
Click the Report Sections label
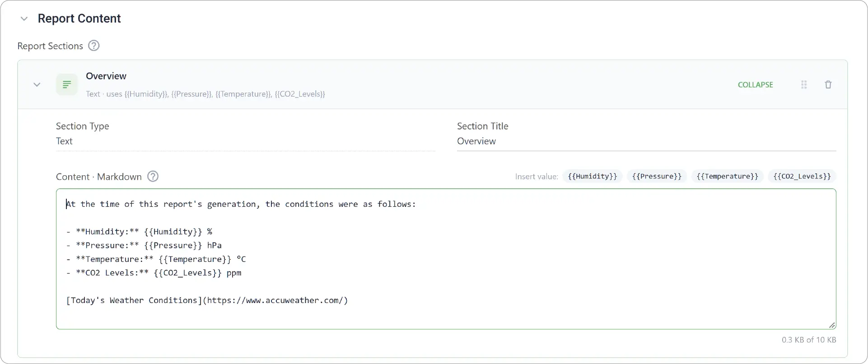point(50,46)
